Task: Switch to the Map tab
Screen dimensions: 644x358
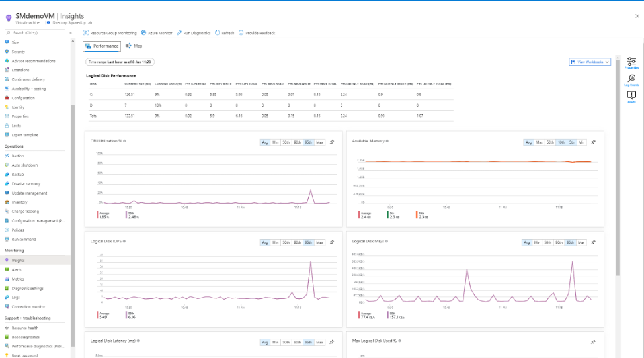Action: 134,46
